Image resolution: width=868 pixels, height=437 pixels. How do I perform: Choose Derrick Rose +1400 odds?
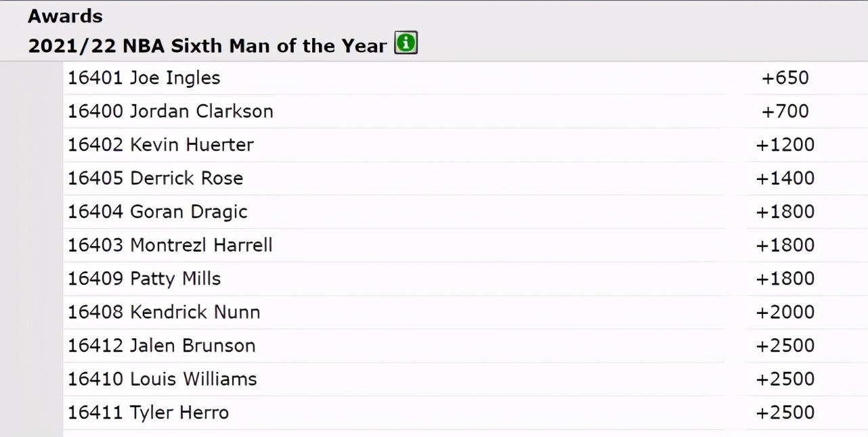point(785,178)
